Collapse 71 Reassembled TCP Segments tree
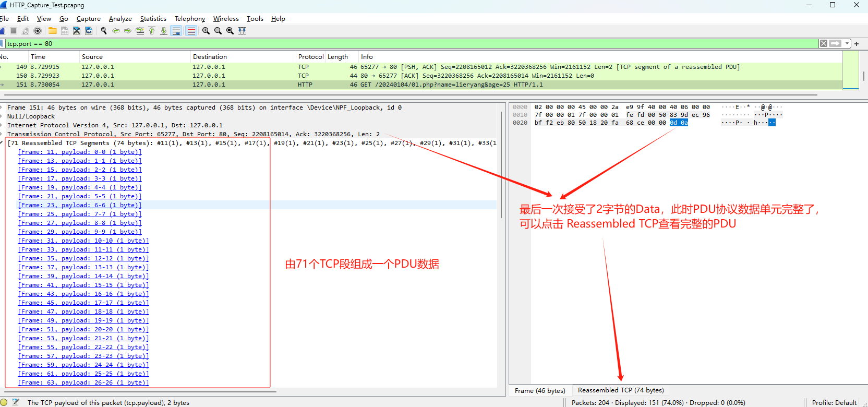 click(x=2, y=143)
